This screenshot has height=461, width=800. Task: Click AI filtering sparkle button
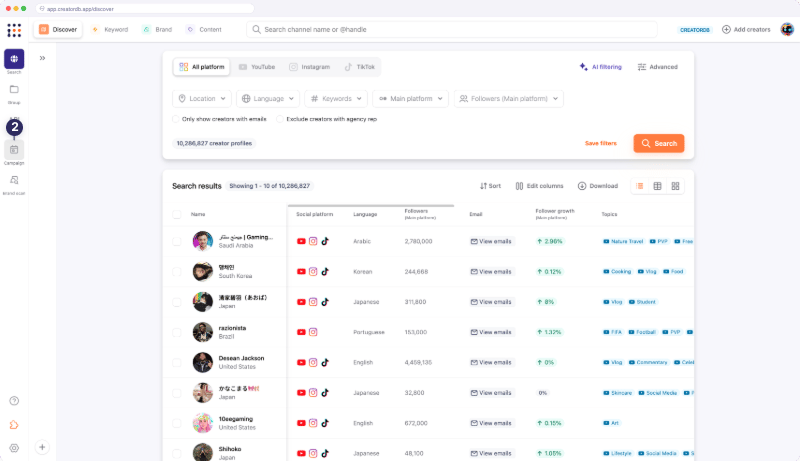601,67
